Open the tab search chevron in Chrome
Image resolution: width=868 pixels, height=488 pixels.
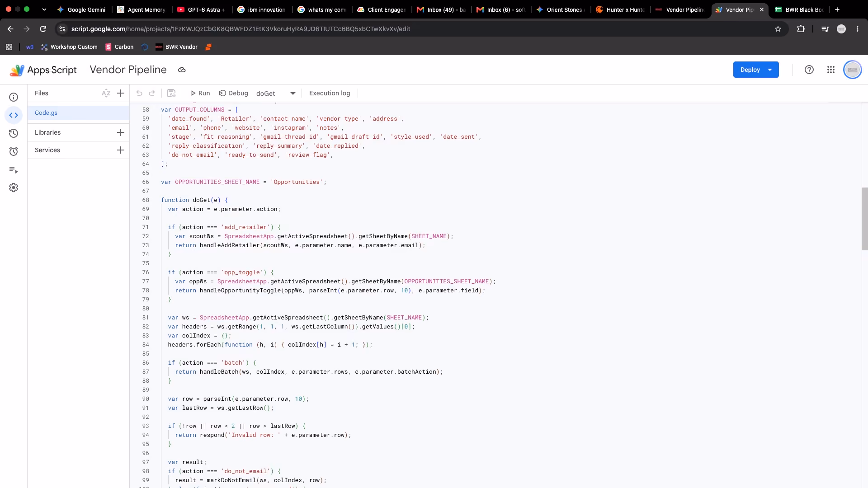click(44, 9)
